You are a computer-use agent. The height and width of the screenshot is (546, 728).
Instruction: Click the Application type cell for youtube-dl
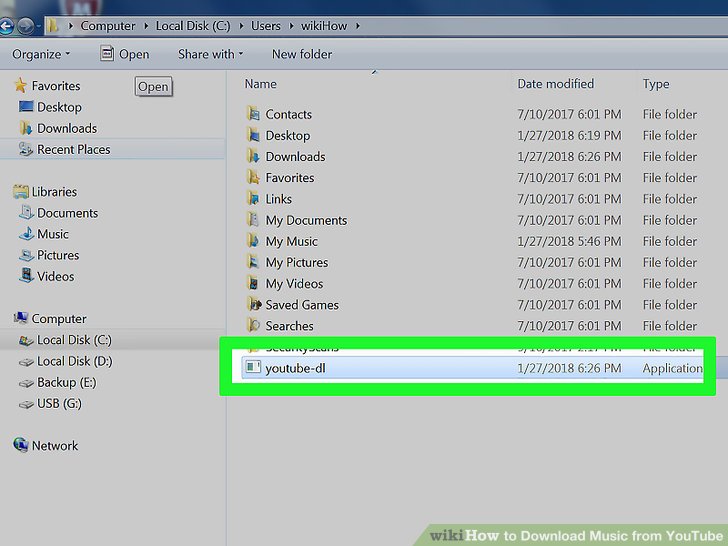(672, 368)
